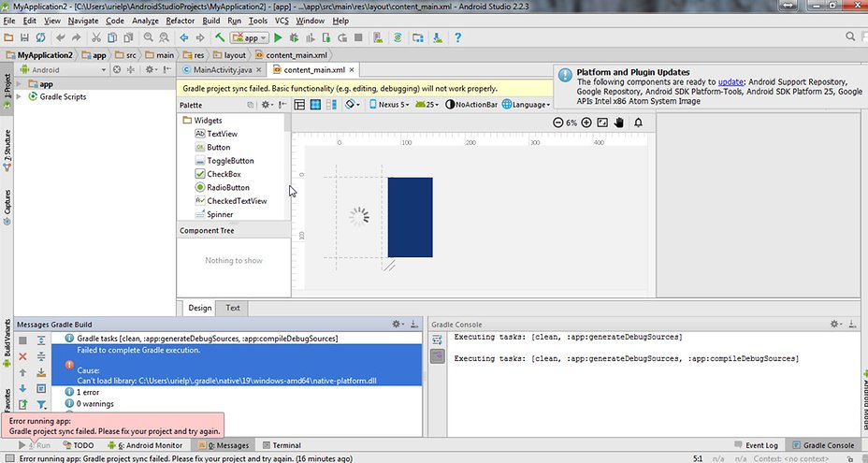868x463 pixels.
Task: Open the Terminal tool window tab
Action: (282, 445)
